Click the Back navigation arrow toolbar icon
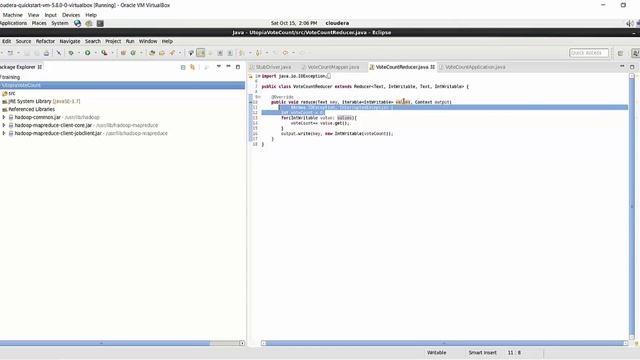Screen dimensions: 640x360 click(x=285, y=53)
